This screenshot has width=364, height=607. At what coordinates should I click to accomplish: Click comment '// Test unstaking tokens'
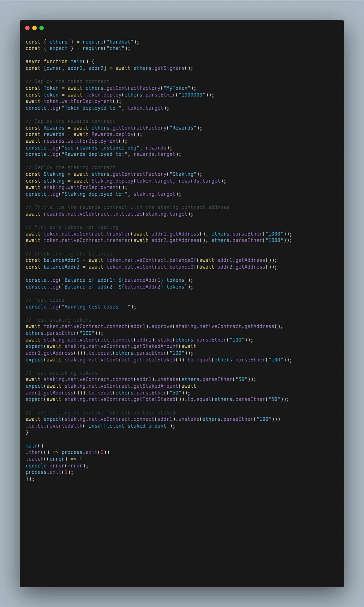61,373
